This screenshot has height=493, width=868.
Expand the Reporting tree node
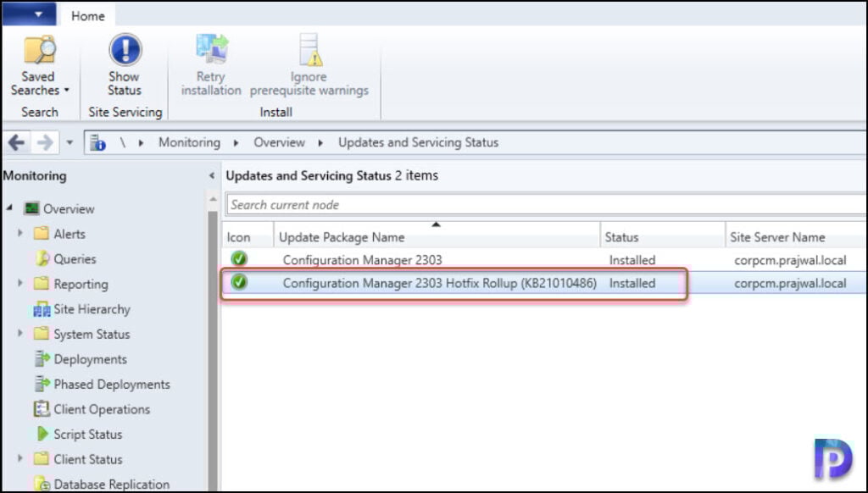(x=20, y=283)
